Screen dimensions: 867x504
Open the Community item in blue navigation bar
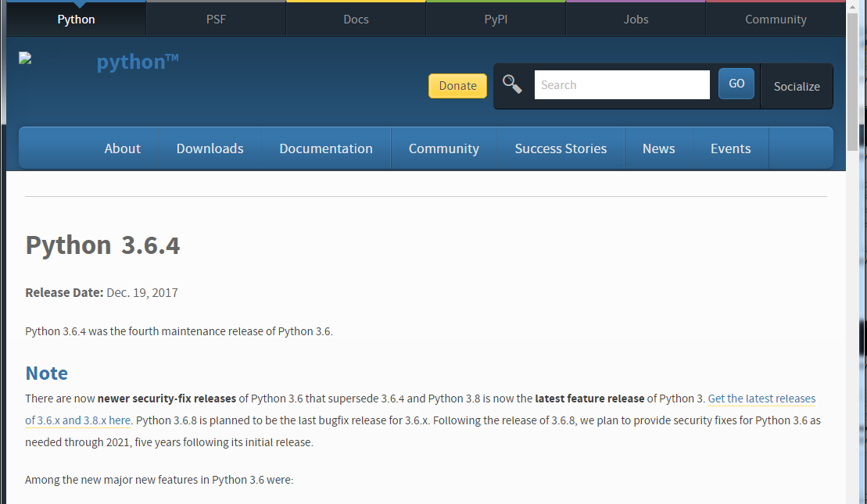pyautogui.click(x=444, y=148)
